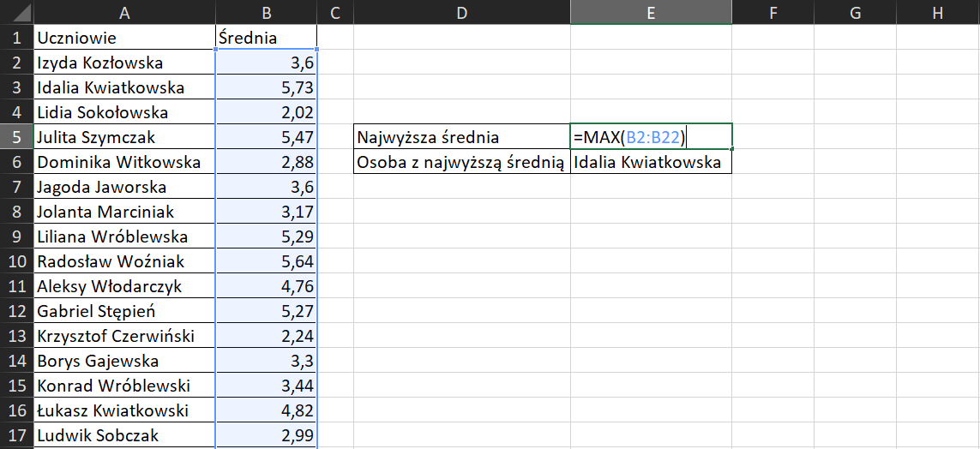Click the average value 3,17
980x449 pixels.
(x=267, y=212)
